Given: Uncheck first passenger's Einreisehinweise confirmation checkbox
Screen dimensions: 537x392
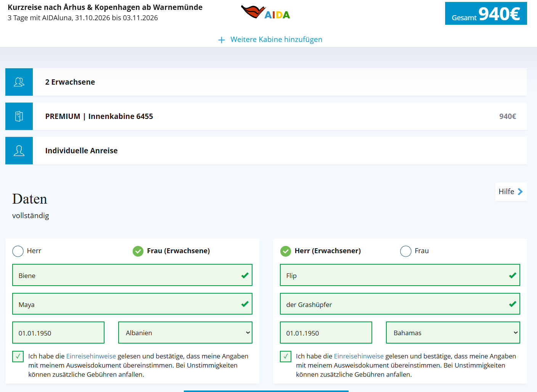Looking at the screenshot, I should (x=18, y=357).
